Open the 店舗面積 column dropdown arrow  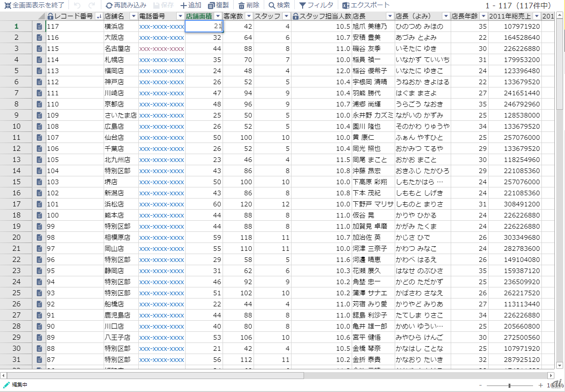[217, 16]
